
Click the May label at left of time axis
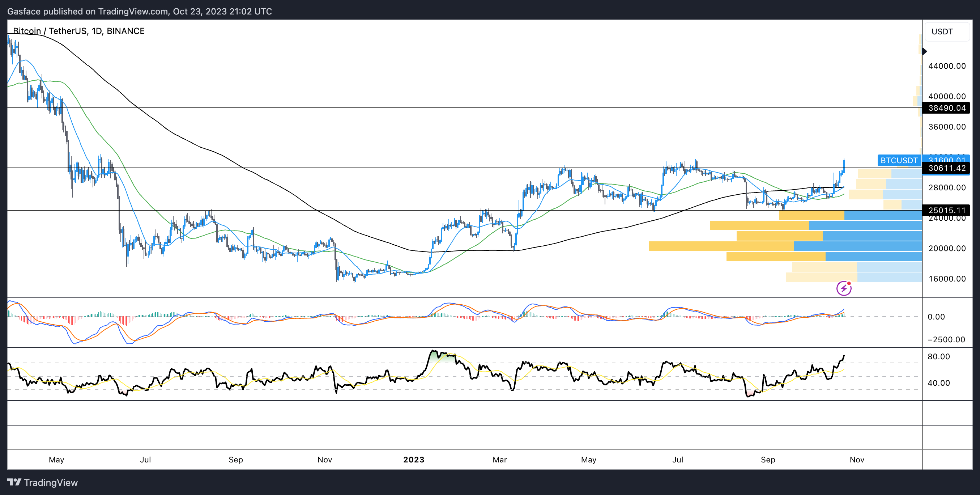(x=56, y=460)
